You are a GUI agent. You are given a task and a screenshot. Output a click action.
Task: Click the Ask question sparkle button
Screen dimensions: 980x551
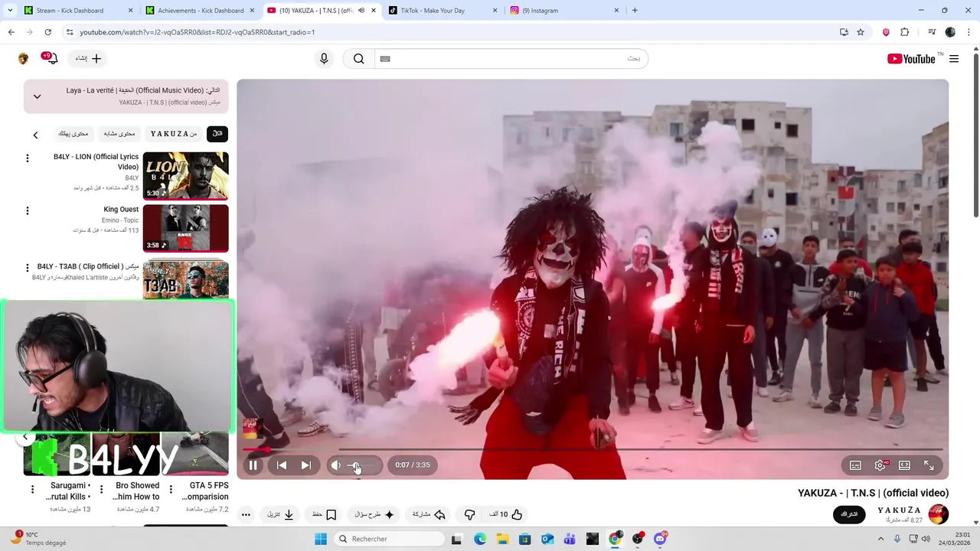point(374,515)
